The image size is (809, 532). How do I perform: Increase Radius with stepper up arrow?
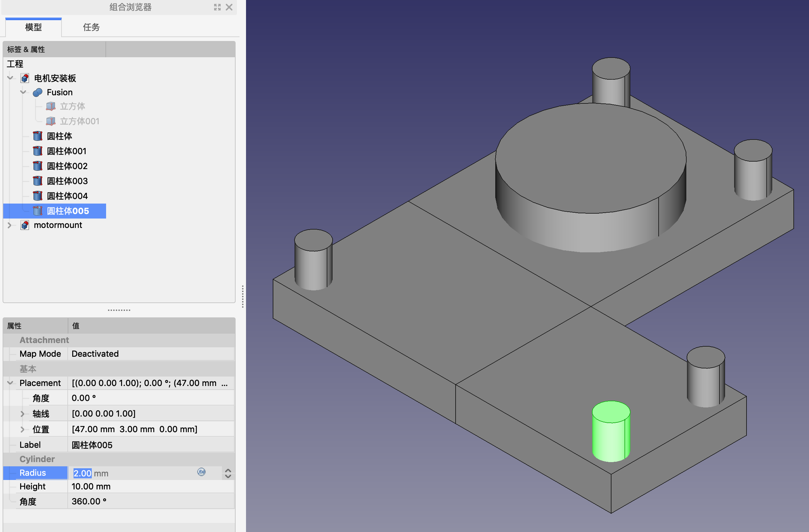click(x=228, y=470)
